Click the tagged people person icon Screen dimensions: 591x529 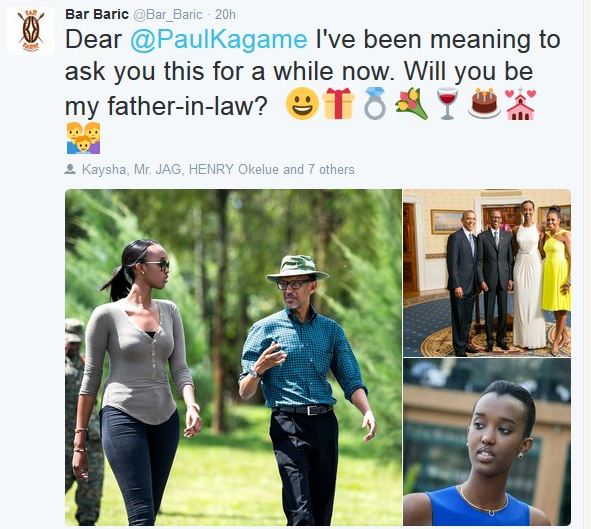(x=70, y=169)
